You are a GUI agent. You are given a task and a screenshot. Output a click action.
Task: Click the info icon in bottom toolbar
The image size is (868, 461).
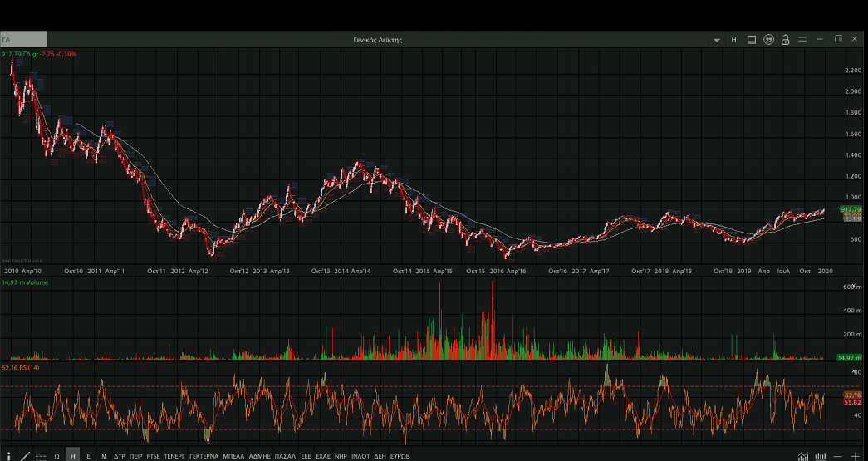tap(8, 456)
